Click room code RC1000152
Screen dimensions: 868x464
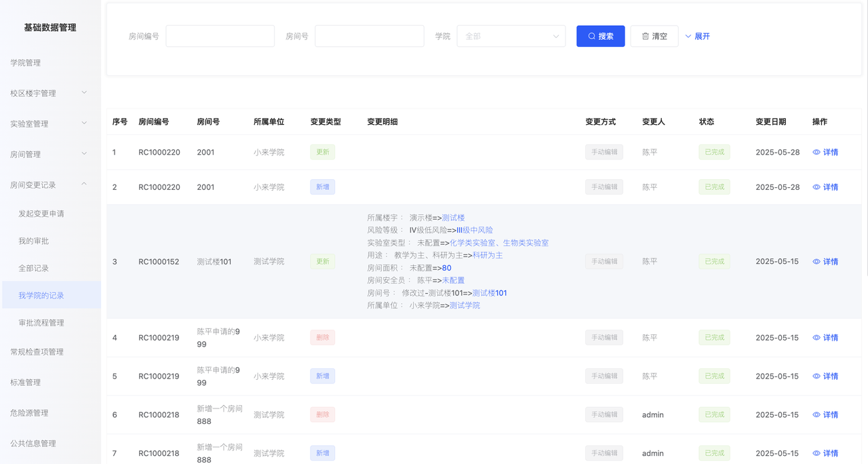[159, 262]
